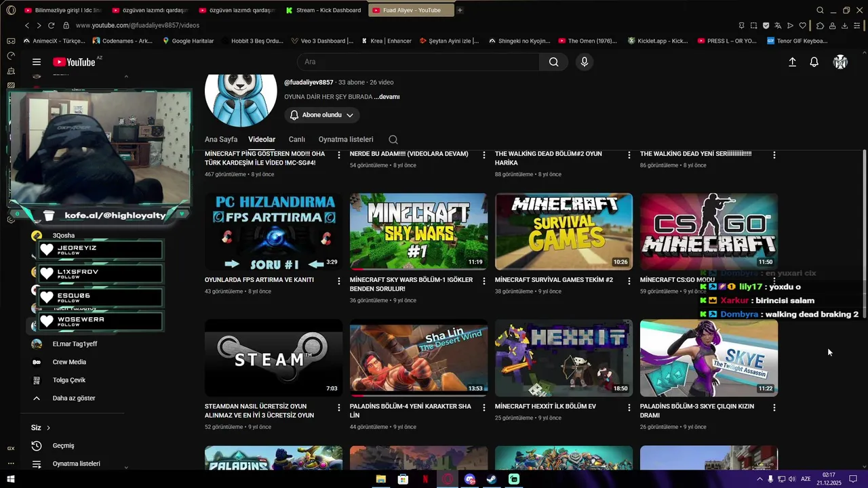The image size is (868, 488).
Task: Open Netflix from the taskbar
Action: pyautogui.click(x=425, y=479)
